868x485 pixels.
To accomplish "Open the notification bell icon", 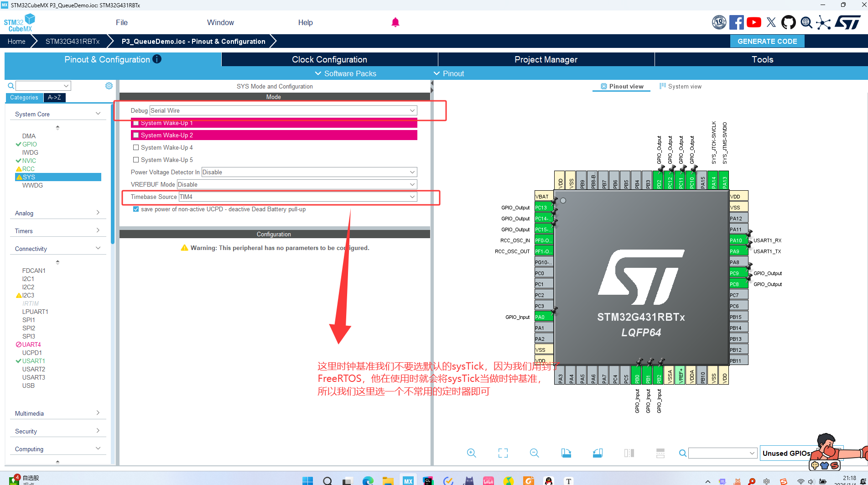I will tap(395, 22).
